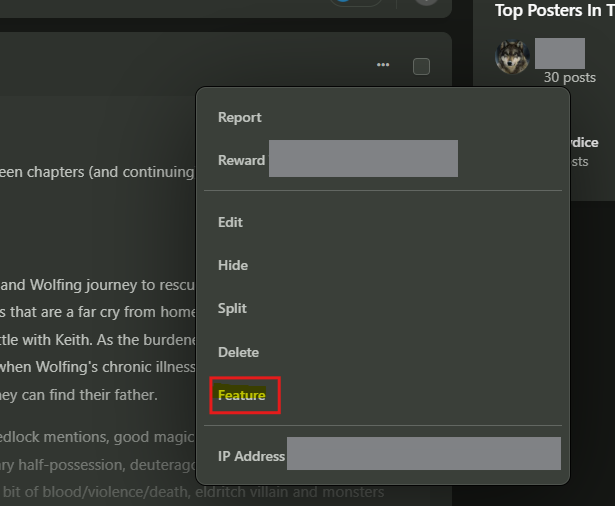Image resolution: width=615 pixels, height=506 pixels.
Task: Click the post text about Wolfing's chronic illness
Action: click(97, 367)
